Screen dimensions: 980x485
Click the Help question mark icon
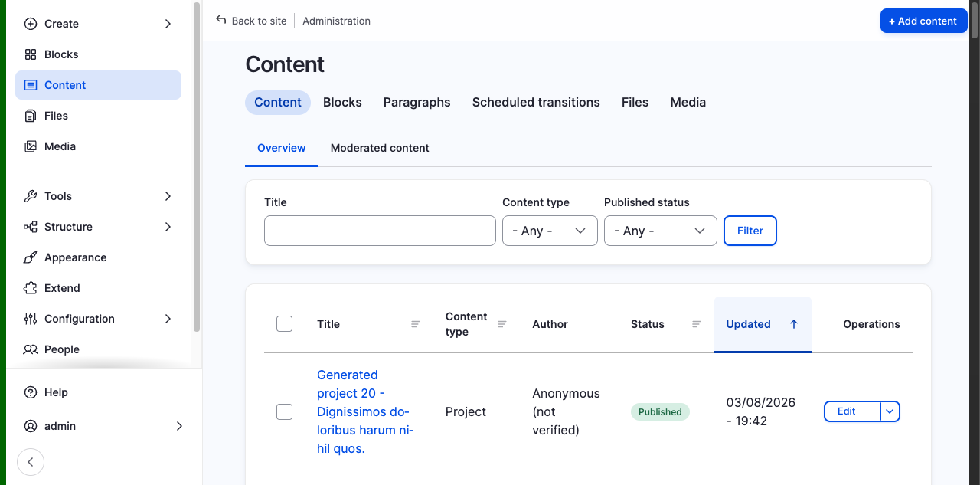(31, 392)
